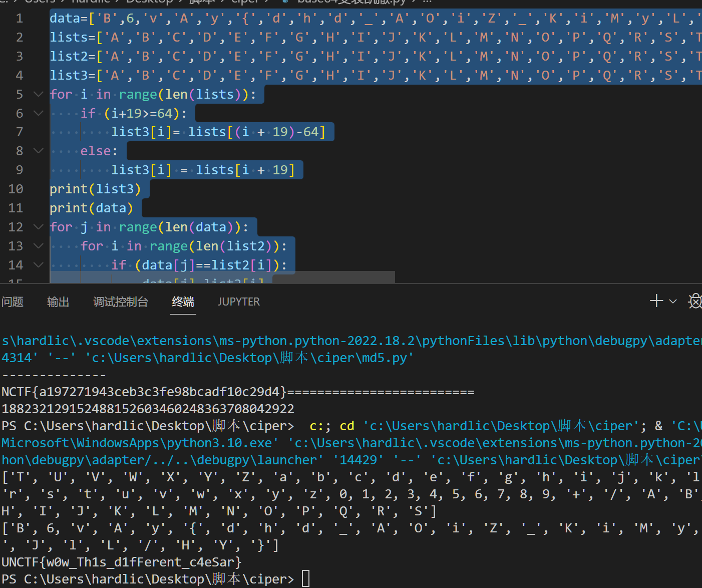Open the 调试控制台 tab
This screenshot has height=588, width=702.
click(120, 302)
